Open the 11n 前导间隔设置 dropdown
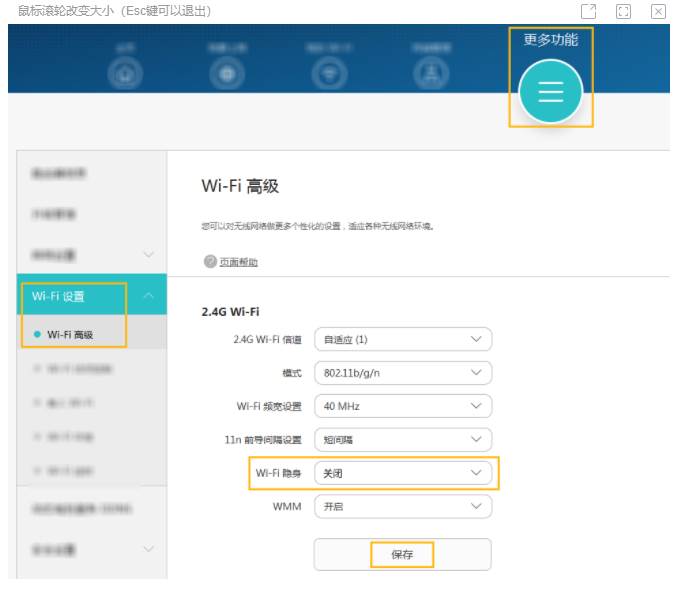678x602 pixels. (403, 440)
